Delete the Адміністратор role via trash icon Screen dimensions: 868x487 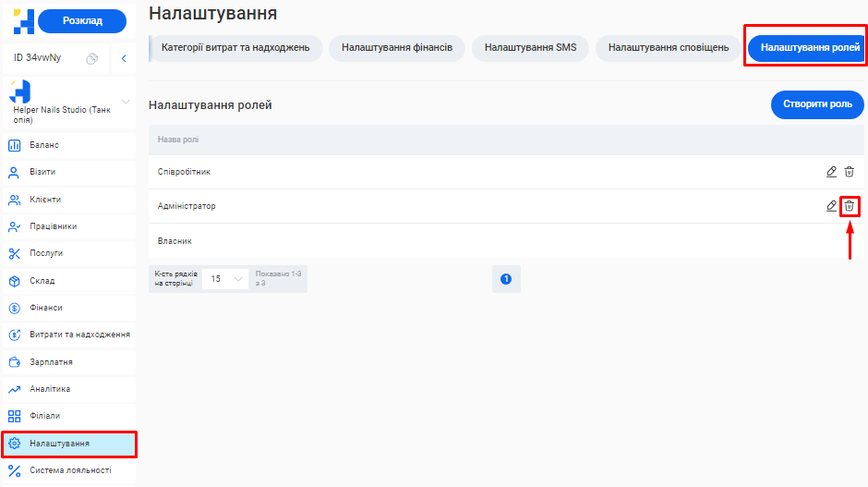850,206
